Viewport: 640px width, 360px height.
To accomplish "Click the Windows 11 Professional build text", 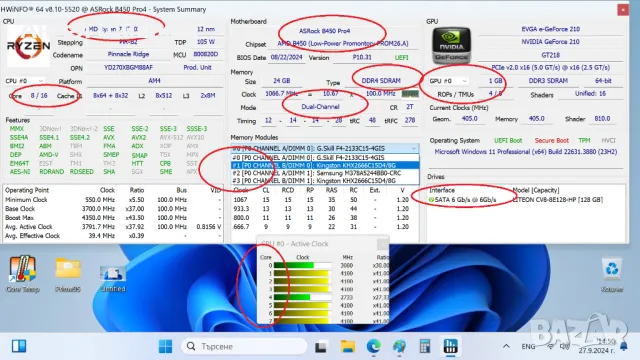I will coord(526,151).
